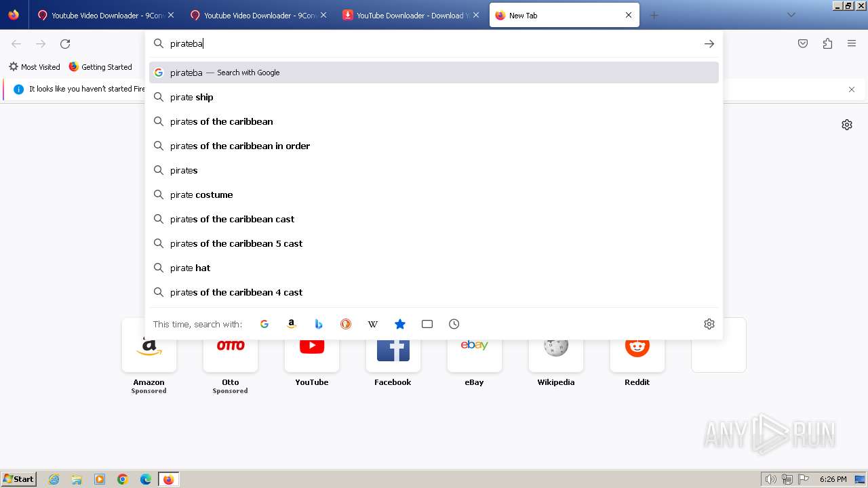This screenshot has height=488, width=868.
Task: Show clock reading 6:26 PM
Action: [833, 479]
